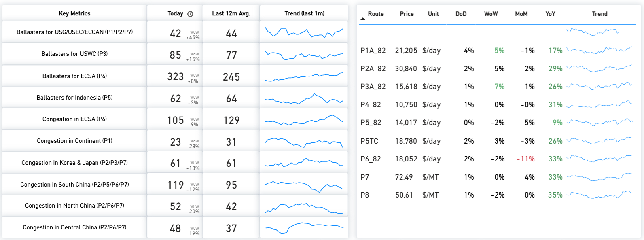Open trend sparkline for route P1A_82

[599, 50]
